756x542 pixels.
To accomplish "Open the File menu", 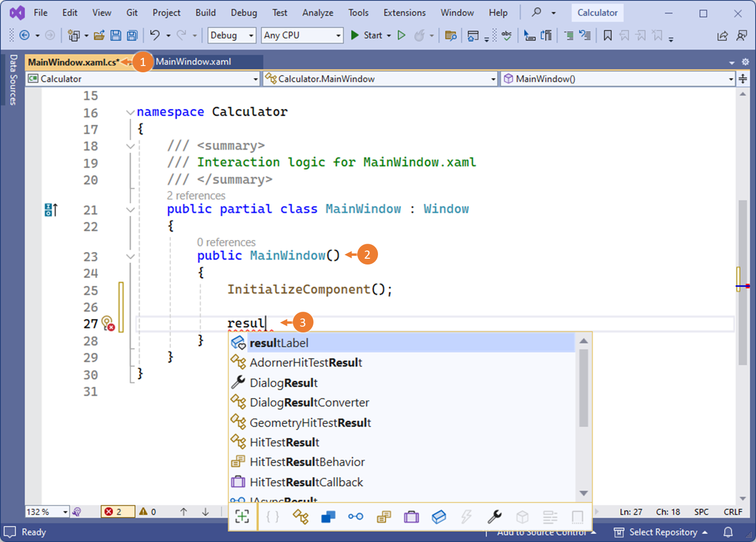I will tap(40, 13).
